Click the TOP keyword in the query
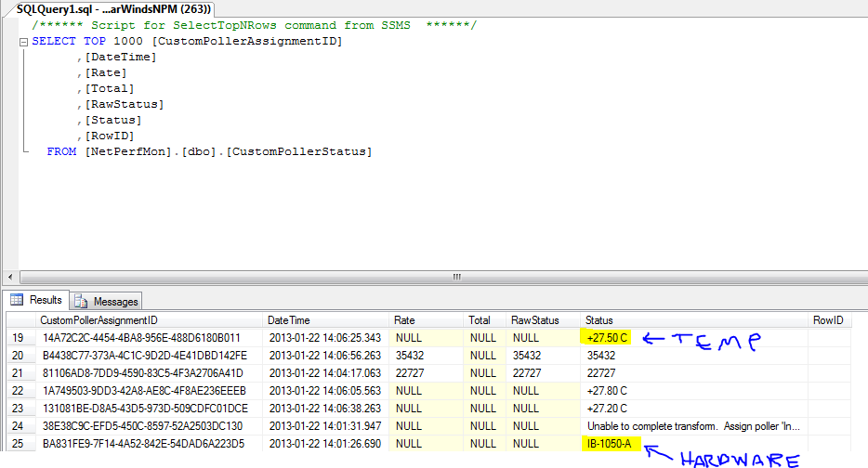 (95, 41)
